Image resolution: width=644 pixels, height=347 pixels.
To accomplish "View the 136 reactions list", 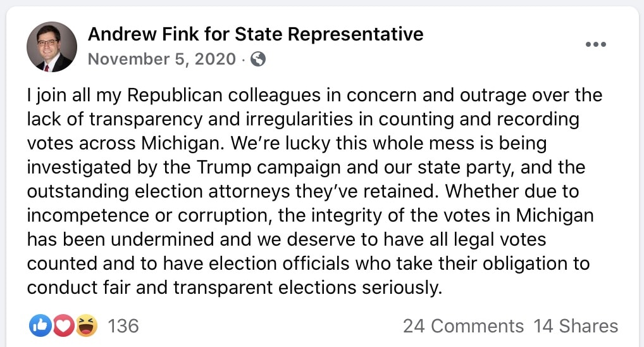I will [x=123, y=326].
